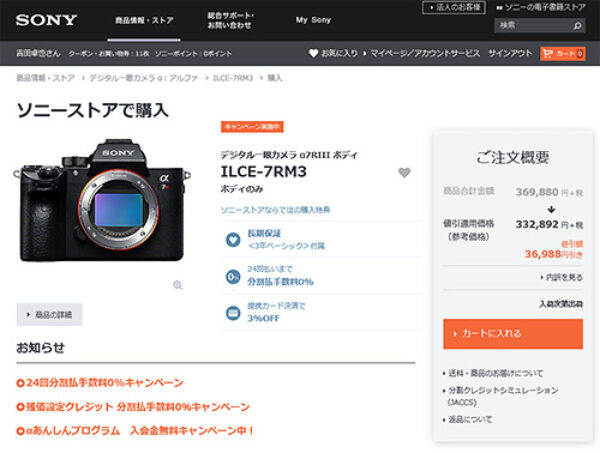This screenshot has width=600, height=453.
Task: Click the search magnifier icon
Action: coord(578,25)
